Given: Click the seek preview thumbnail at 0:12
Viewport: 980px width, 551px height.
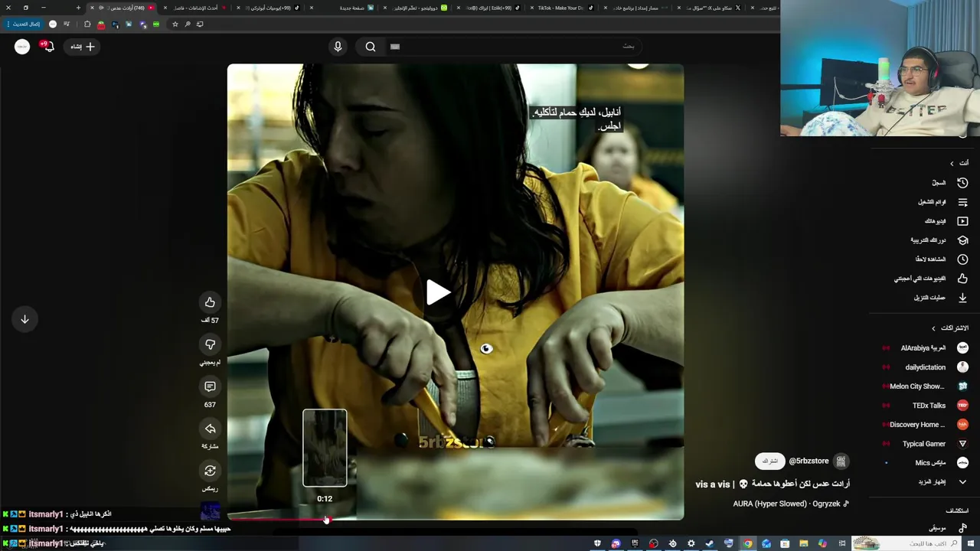Looking at the screenshot, I should pyautogui.click(x=325, y=448).
